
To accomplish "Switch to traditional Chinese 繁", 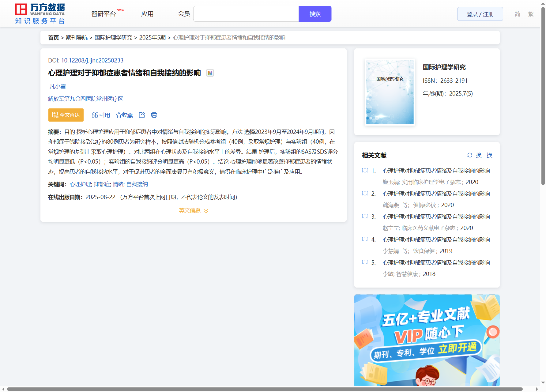I will (x=531, y=14).
